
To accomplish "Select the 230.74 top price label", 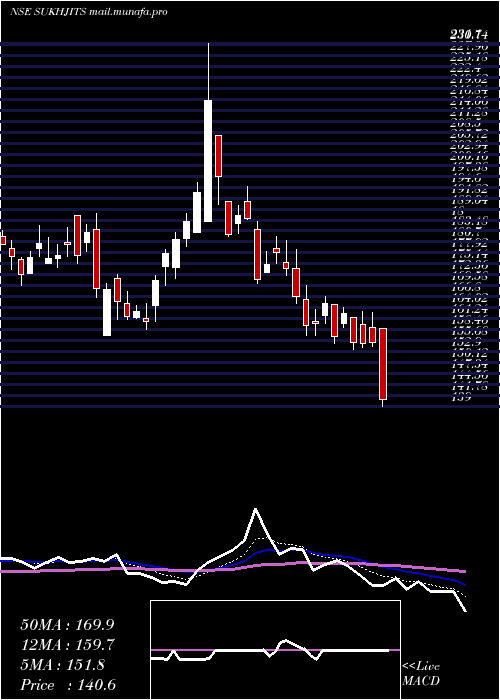I will click(x=468, y=33).
